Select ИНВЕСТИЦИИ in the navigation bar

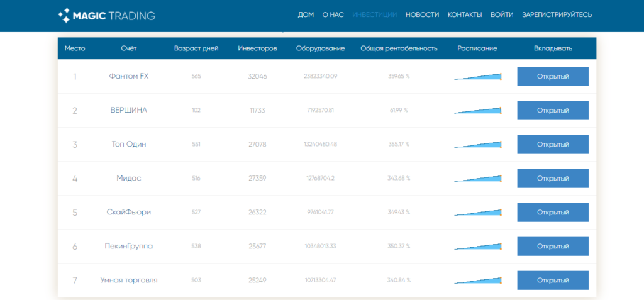[x=374, y=14]
